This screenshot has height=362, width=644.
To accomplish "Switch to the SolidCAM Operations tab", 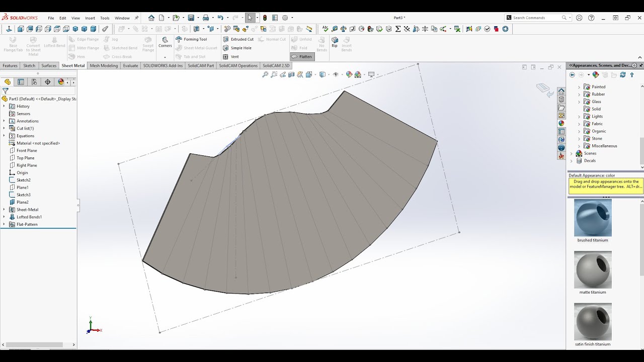I will click(238, 65).
